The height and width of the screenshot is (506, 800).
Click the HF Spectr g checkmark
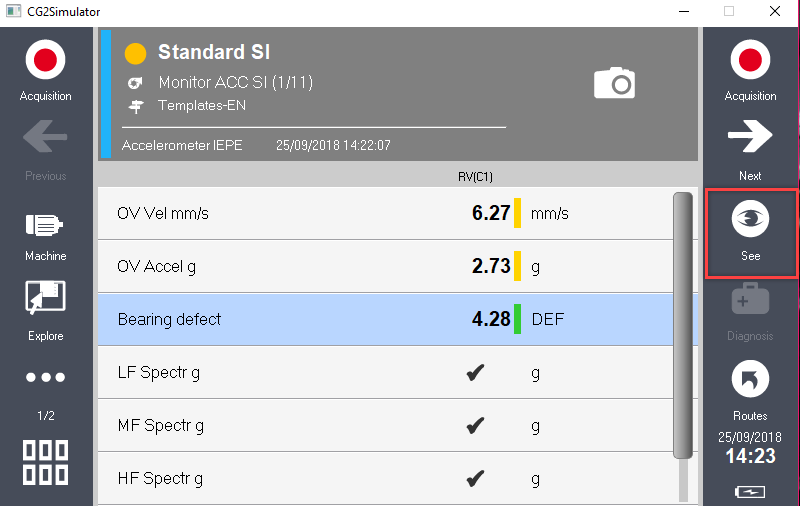click(475, 478)
